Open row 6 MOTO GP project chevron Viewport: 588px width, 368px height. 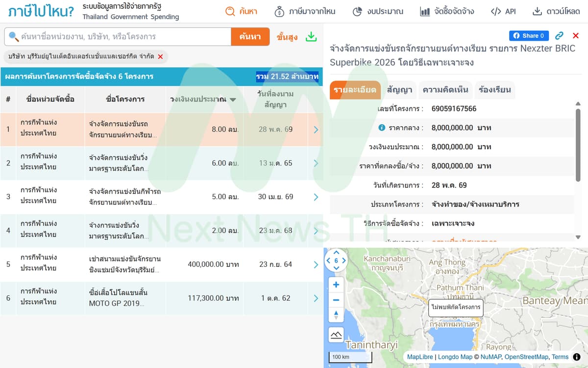tap(316, 298)
